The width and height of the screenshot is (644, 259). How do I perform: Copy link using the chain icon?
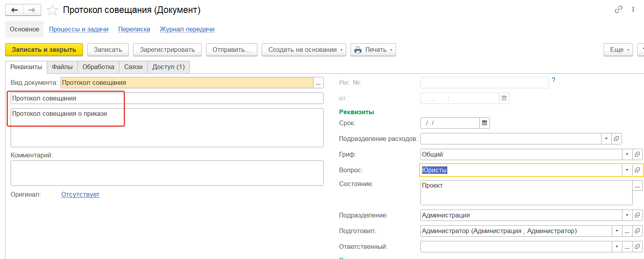(x=618, y=9)
